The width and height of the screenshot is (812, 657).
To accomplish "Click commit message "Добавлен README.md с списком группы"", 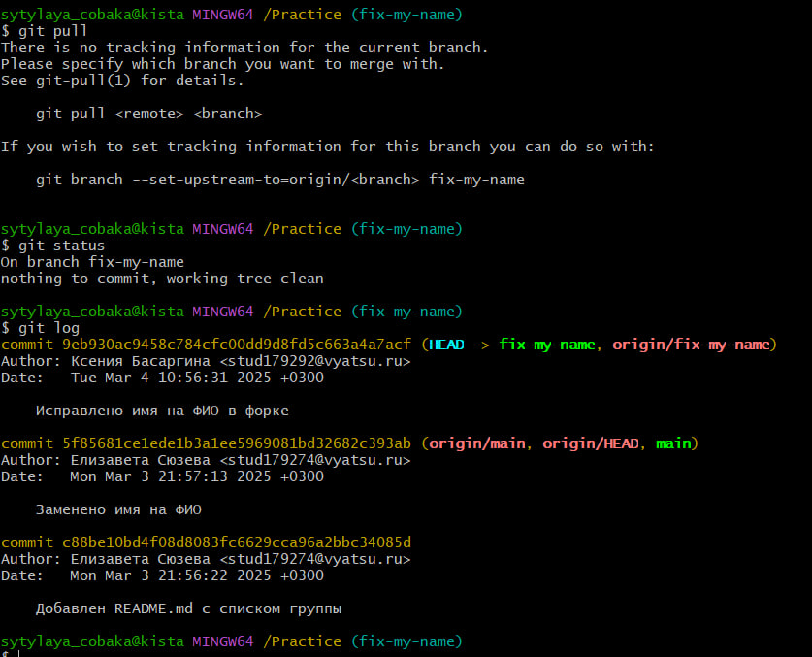I will point(188,608).
